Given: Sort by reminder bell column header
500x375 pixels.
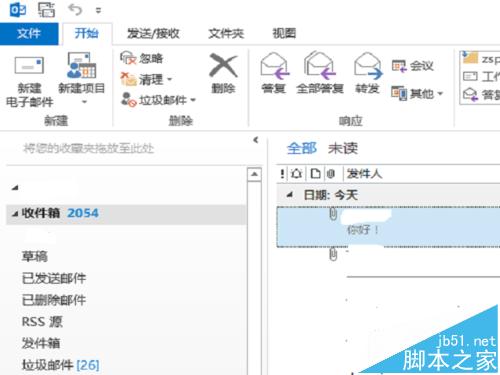Looking at the screenshot, I should click(x=296, y=173).
